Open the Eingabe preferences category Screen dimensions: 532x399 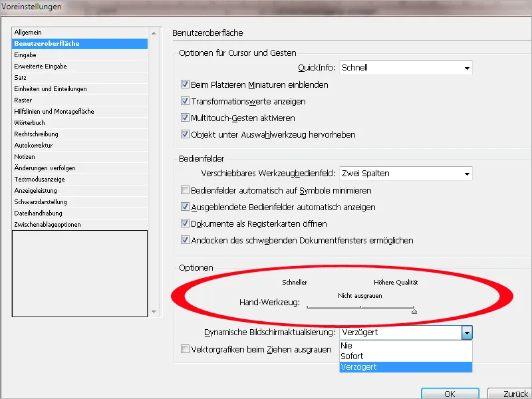80,55
